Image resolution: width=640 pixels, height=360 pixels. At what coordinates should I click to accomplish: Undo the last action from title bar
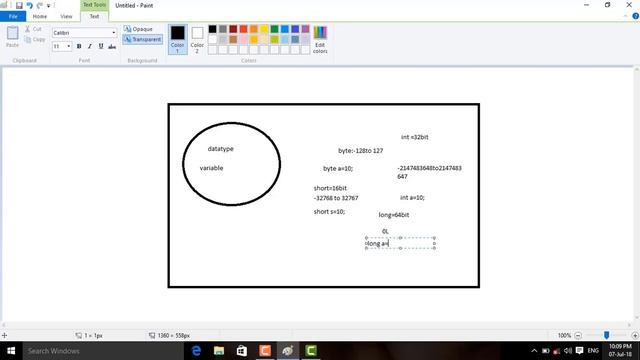coord(29,6)
